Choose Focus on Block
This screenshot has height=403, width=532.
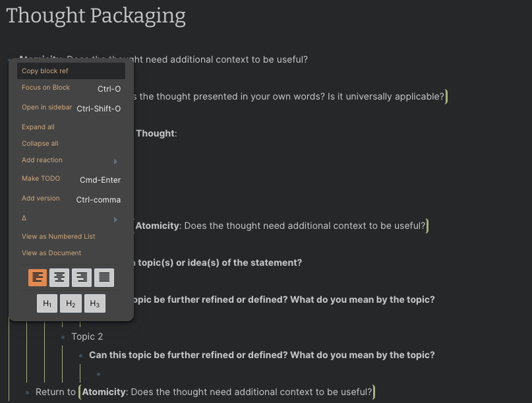(x=45, y=88)
